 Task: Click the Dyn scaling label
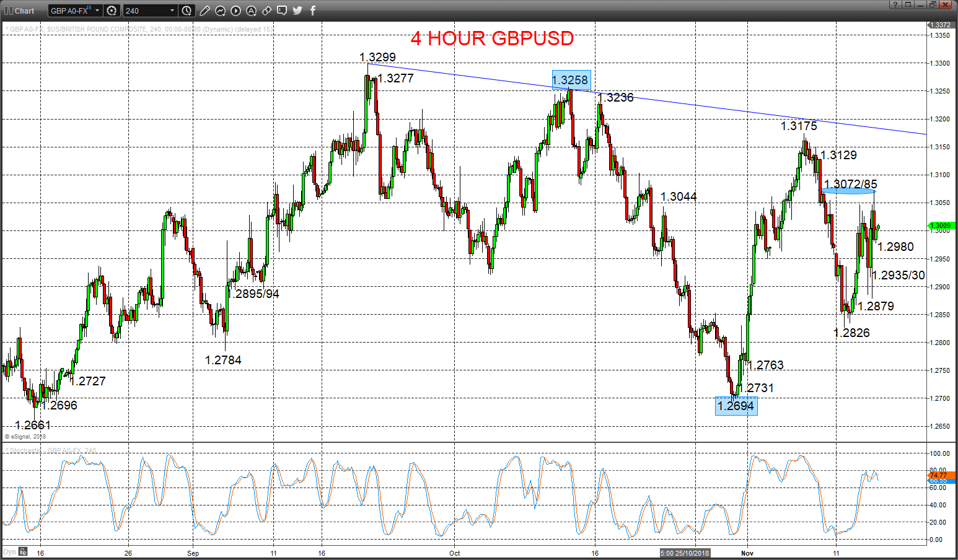point(9,551)
